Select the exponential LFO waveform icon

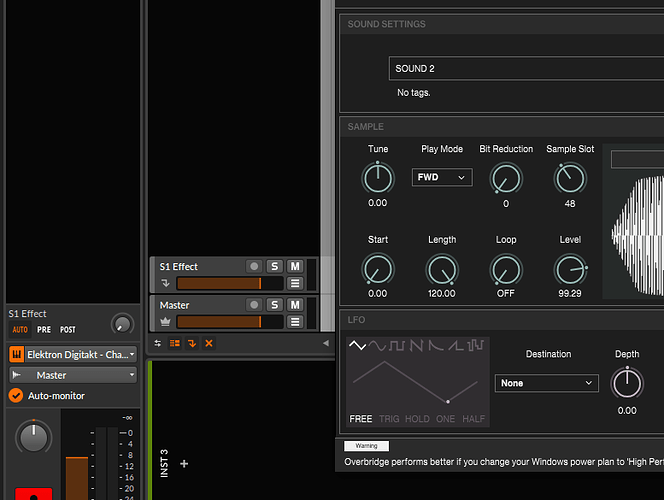[x=435, y=345]
